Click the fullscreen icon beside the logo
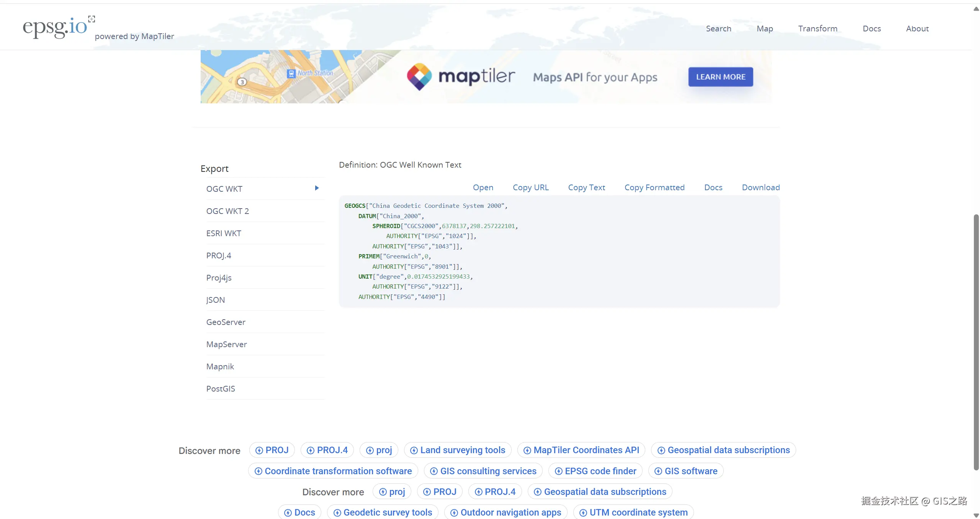Screen dimensions: 980x519 [x=92, y=19]
